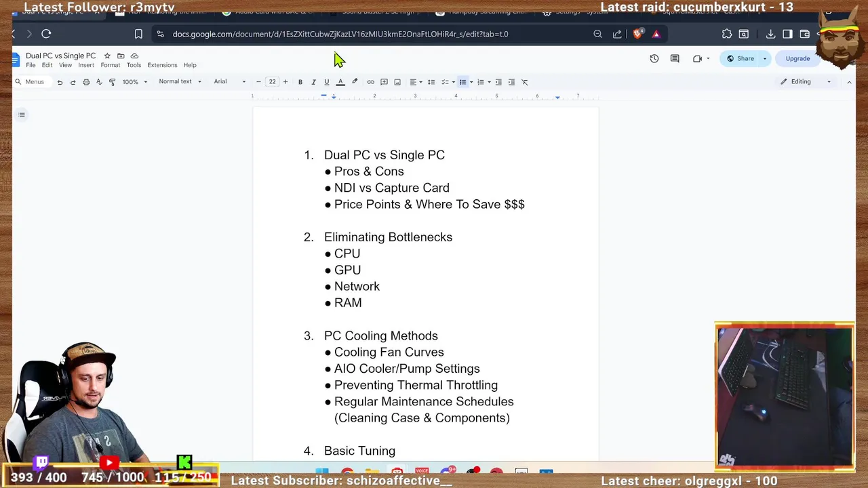Image resolution: width=868 pixels, height=488 pixels.
Task: Click the checklist icon
Action: (445, 82)
